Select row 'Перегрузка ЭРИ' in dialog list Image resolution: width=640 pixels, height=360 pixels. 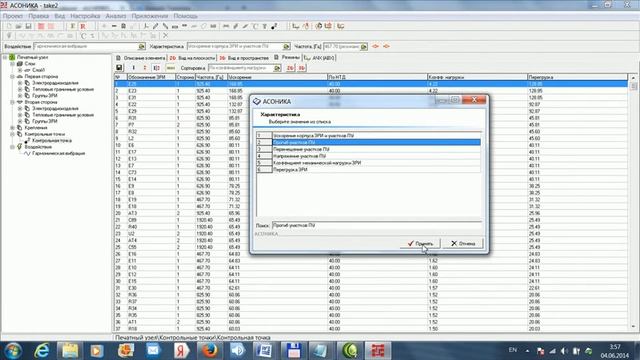368,169
